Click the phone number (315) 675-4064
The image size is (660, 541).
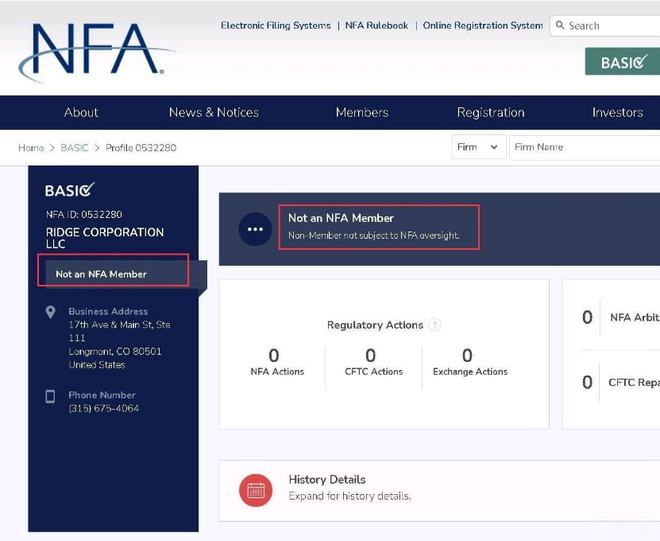pos(104,408)
